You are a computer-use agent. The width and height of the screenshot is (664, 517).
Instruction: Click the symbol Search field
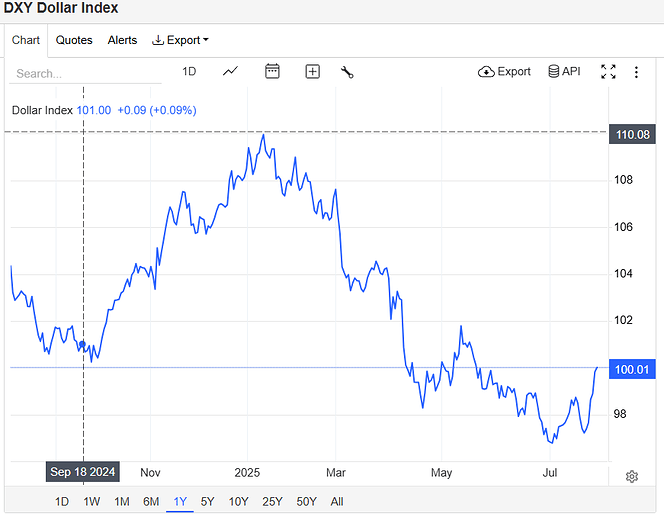tap(85, 73)
